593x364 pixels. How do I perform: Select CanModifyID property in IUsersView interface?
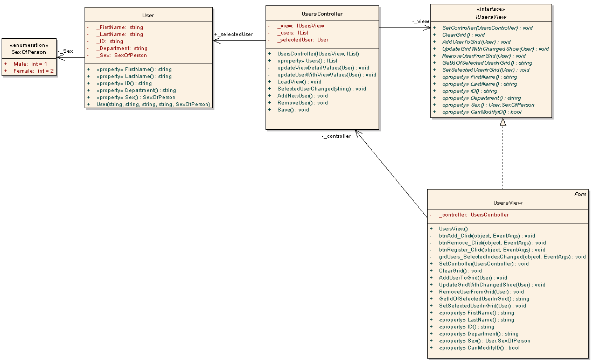[482, 112]
